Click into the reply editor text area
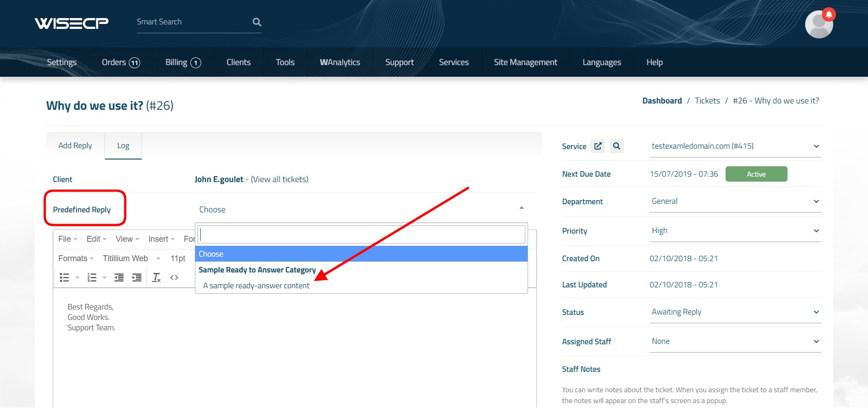 (x=295, y=348)
